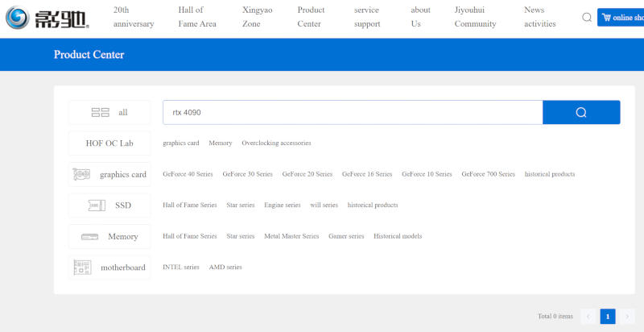This screenshot has height=332, width=644.
Task: Select the graphics card category icon
Action: click(x=82, y=174)
